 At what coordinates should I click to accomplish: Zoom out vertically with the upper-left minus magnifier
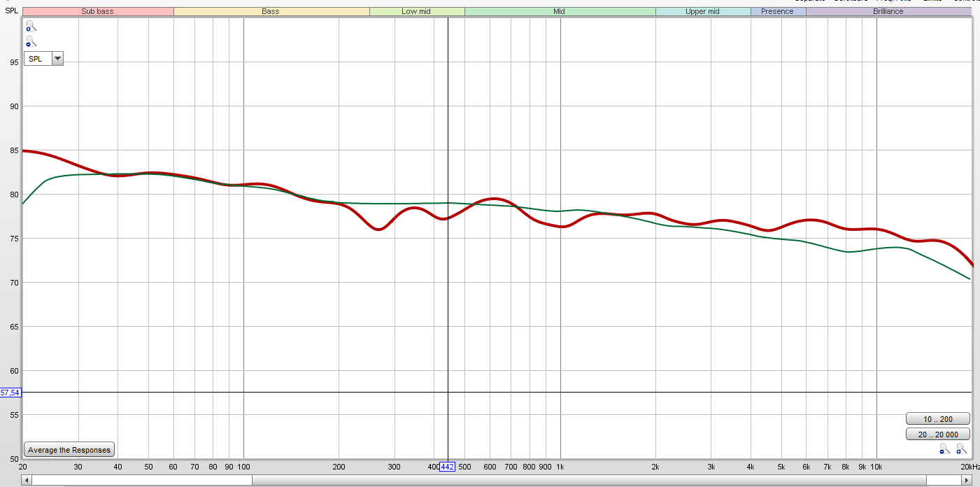(x=31, y=42)
